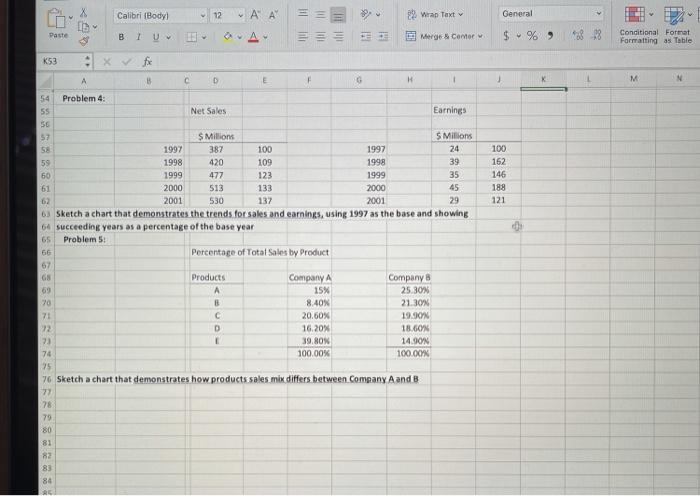Click the Cut scissors icon
This screenshot has height=496, width=700.
pyautogui.click(x=83, y=13)
